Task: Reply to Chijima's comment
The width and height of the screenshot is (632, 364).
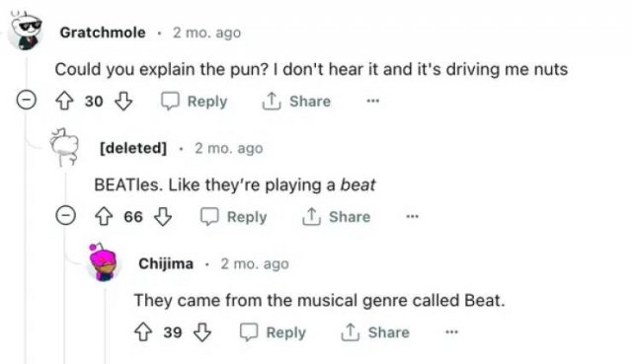Action: click(x=273, y=332)
